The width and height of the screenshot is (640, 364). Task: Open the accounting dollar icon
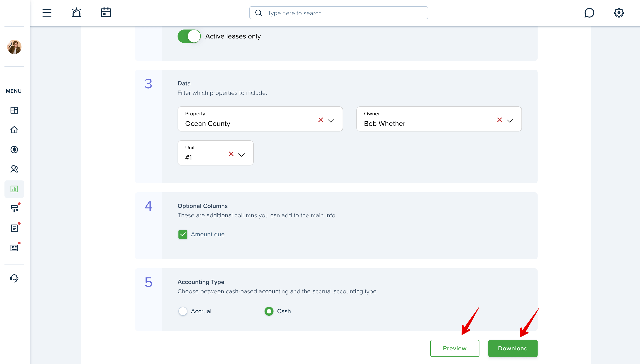pyautogui.click(x=14, y=150)
